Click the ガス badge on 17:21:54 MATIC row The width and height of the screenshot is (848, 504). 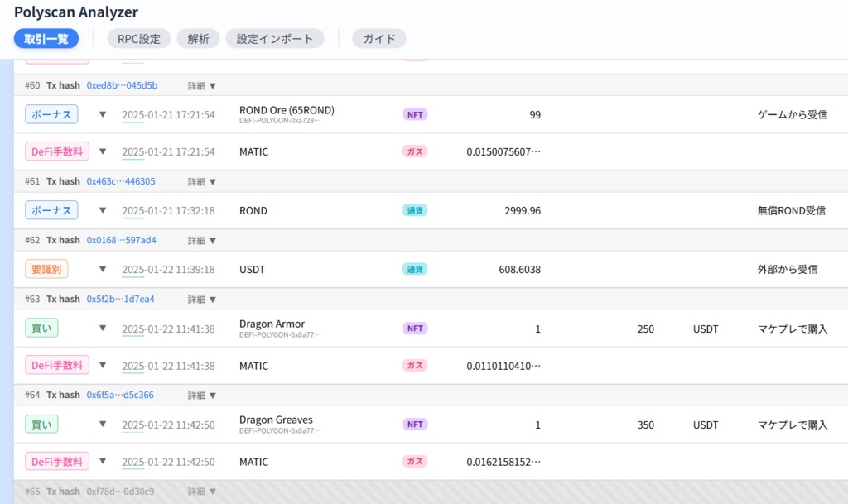[415, 151]
